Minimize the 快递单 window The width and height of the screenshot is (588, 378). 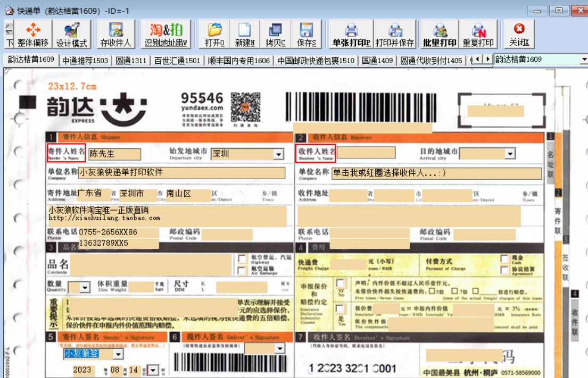[537, 11]
